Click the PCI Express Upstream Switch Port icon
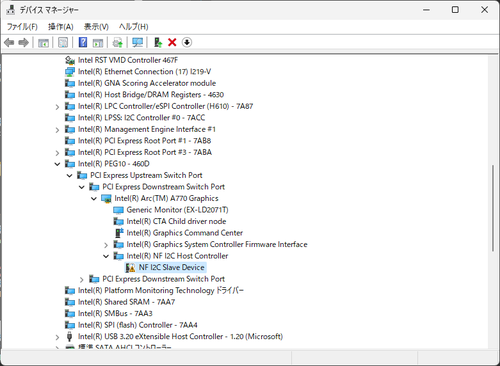The image size is (500, 366). tap(82, 175)
